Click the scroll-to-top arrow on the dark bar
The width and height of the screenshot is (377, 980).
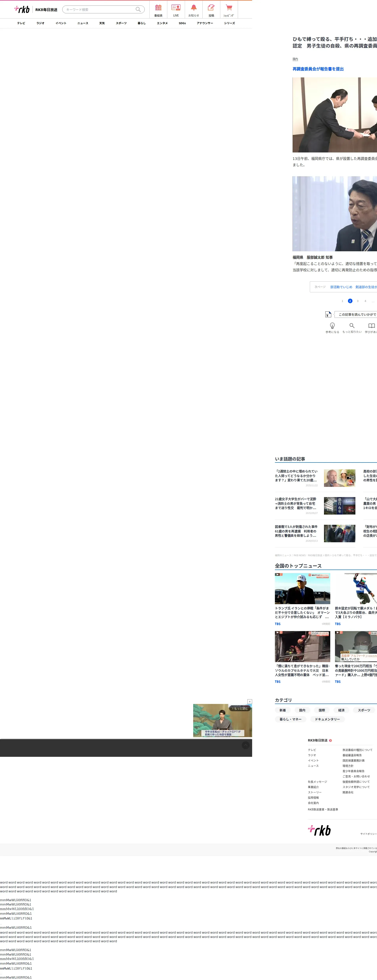click(246, 745)
